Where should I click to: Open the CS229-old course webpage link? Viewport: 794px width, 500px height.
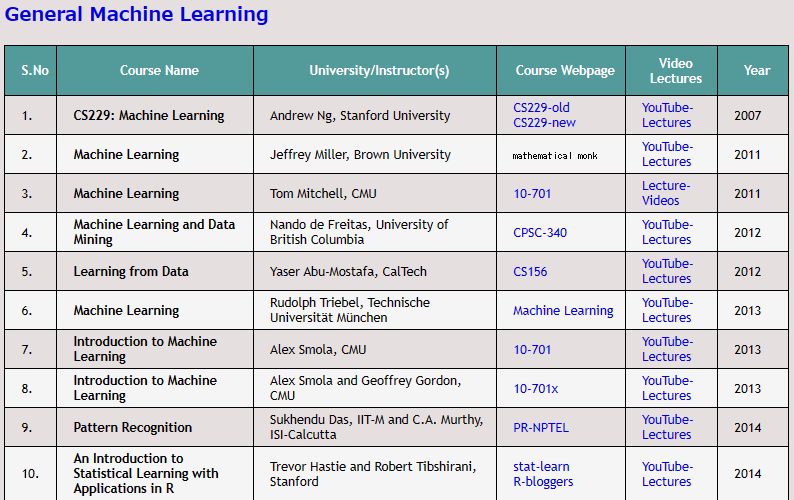pyautogui.click(x=541, y=108)
